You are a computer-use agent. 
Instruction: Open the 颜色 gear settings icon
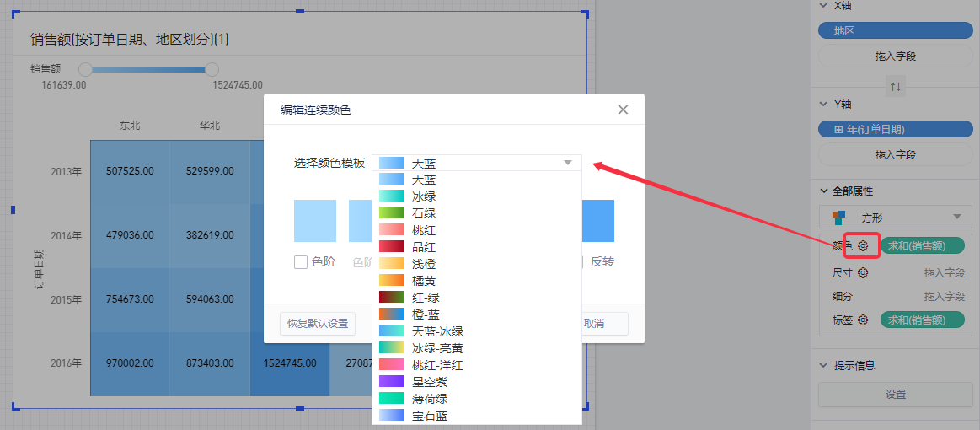coord(862,245)
